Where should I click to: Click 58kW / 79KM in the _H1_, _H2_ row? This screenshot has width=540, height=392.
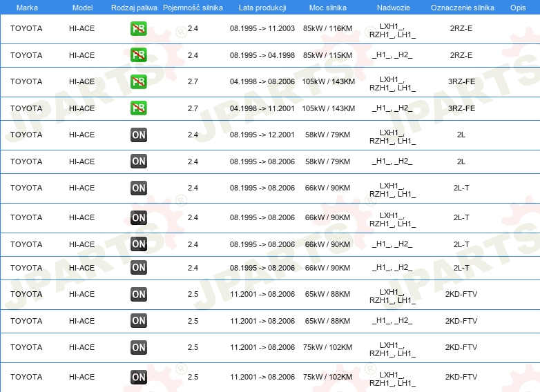328,161
